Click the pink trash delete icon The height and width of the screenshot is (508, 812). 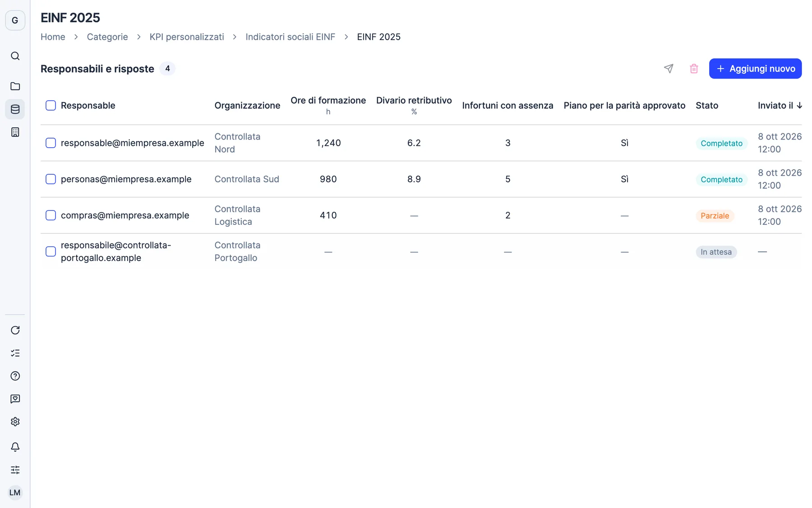[x=694, y=69]
